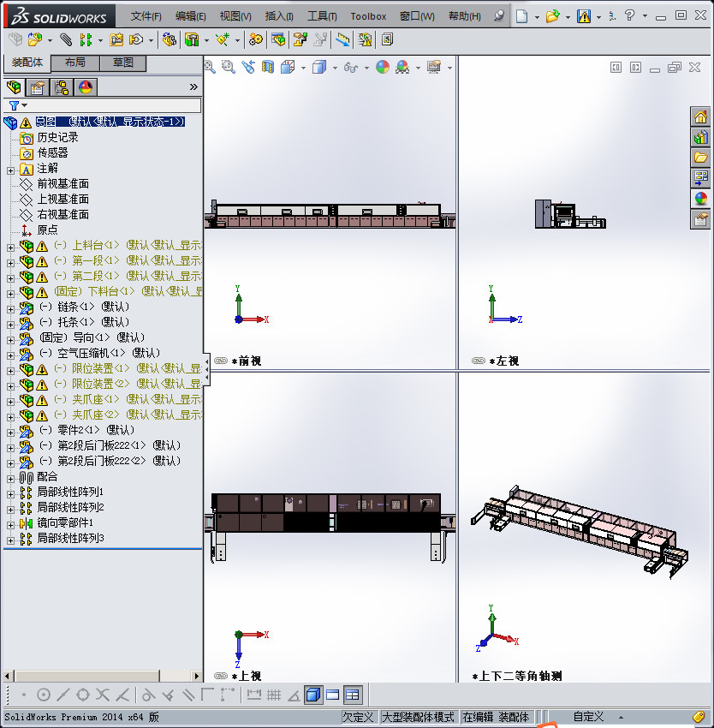
Task: Click the tree horizontal scrollbar right arrow
Action: [x=197, y=676]
